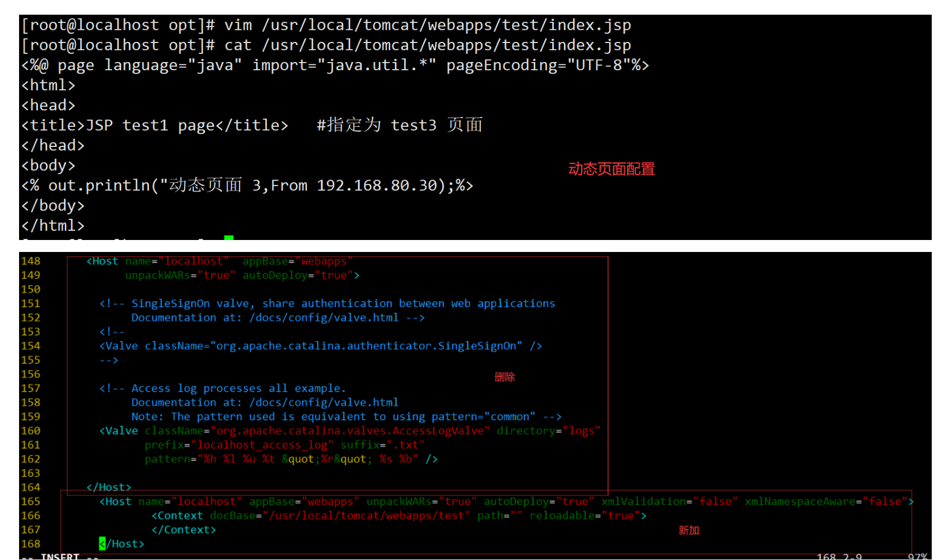Click line number 148 in vim

(30, 261)
